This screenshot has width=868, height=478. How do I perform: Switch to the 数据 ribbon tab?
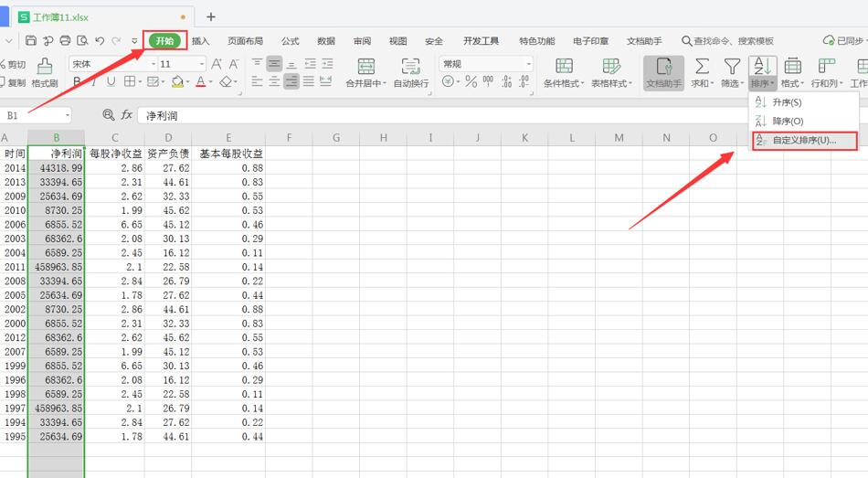click(x=326, y=41)
